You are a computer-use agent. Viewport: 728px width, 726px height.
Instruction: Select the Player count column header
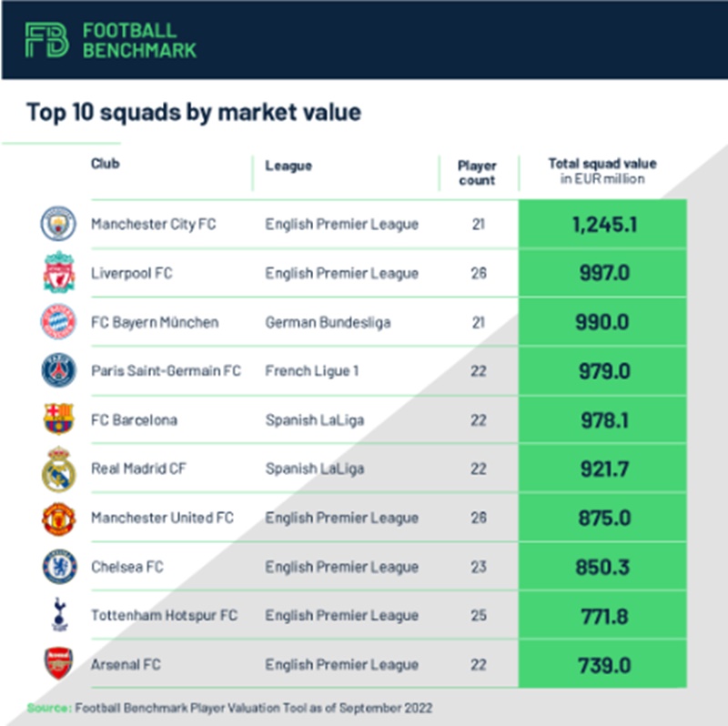(x=477, y=173)
